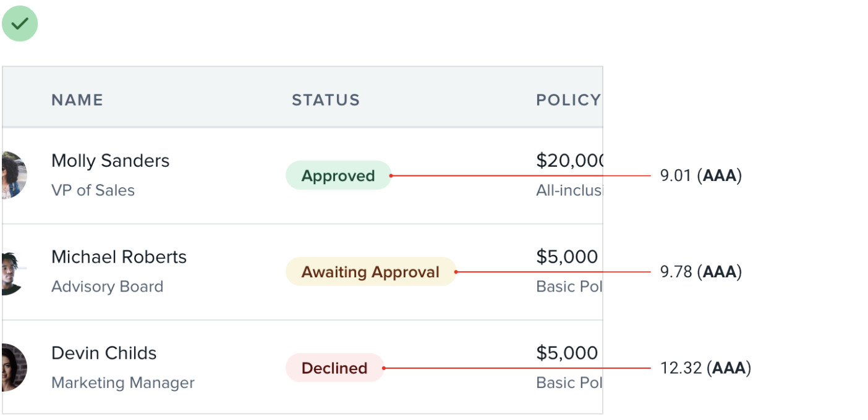Click the Marketing Manager subtitle
This screenshot has width=868, height=420.
[122, 383]
